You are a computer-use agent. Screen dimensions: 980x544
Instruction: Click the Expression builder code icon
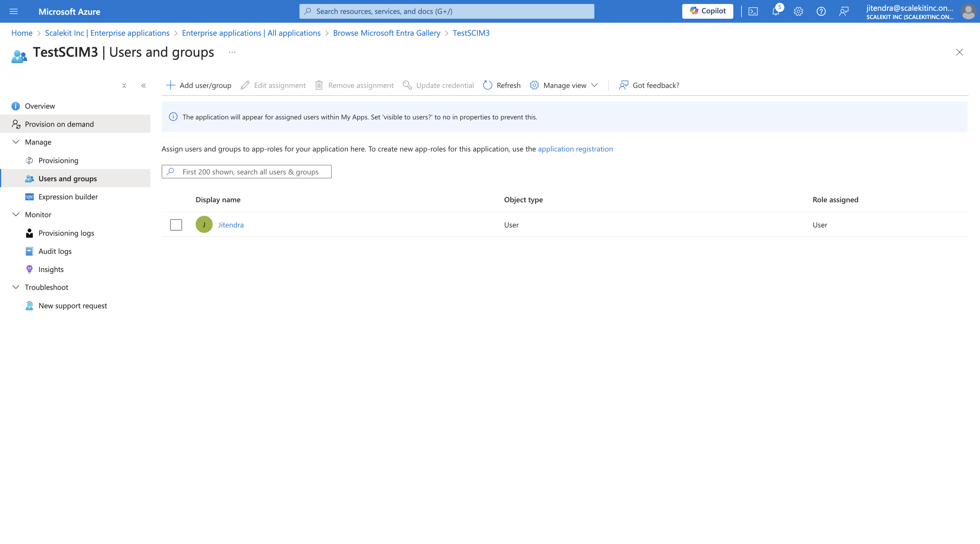(29, 197)
